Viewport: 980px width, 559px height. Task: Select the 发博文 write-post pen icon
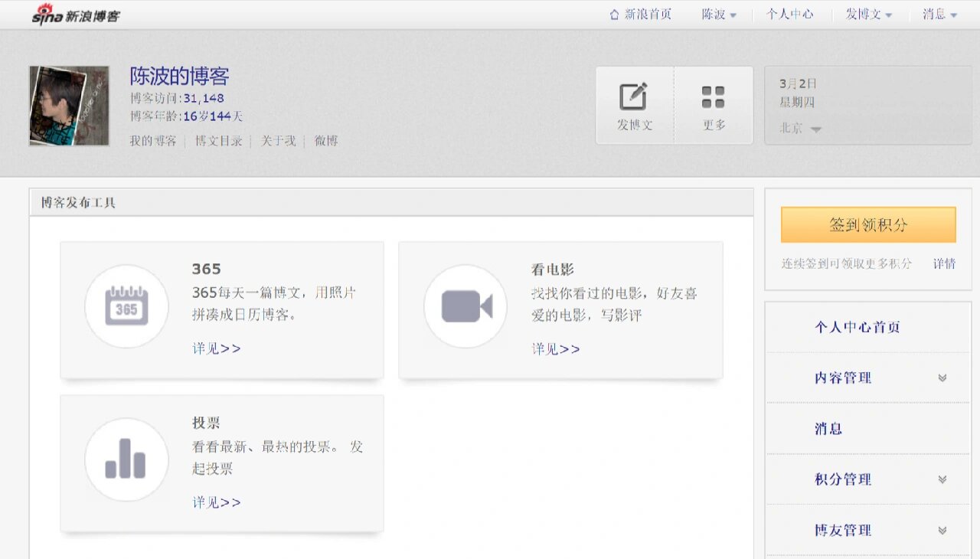[x=634, y=96]
